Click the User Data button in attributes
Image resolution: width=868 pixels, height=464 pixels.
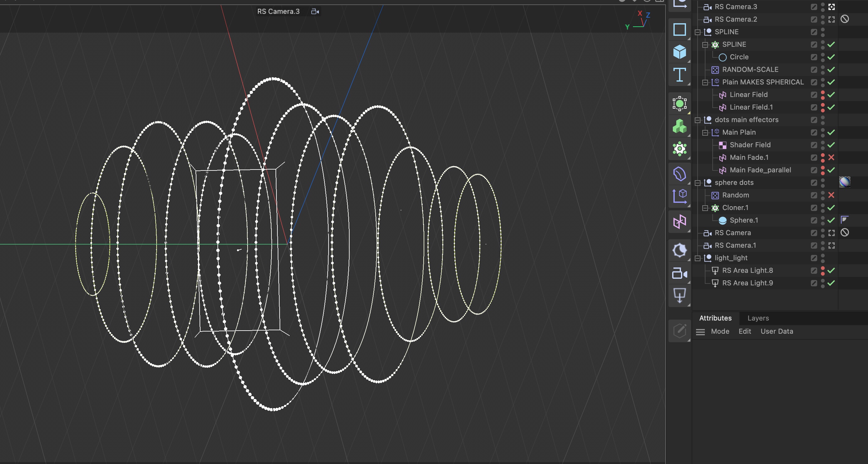click(777, 331)
